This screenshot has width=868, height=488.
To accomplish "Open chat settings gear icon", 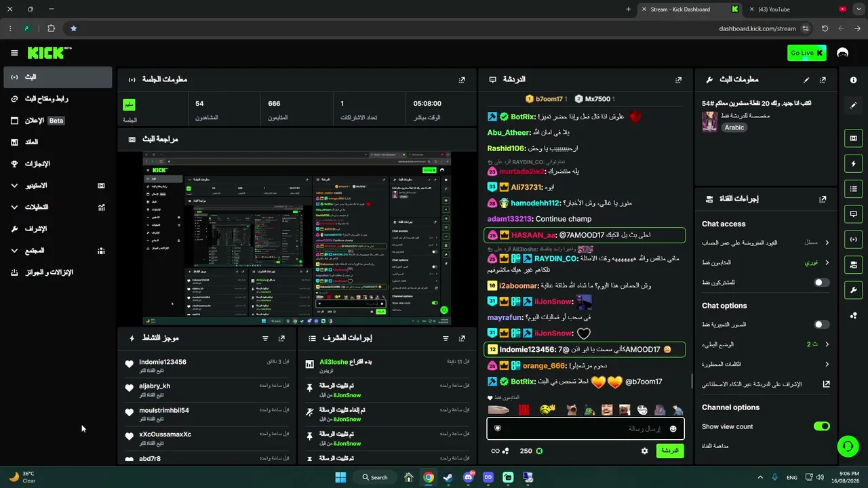I will tap(644, 451).
